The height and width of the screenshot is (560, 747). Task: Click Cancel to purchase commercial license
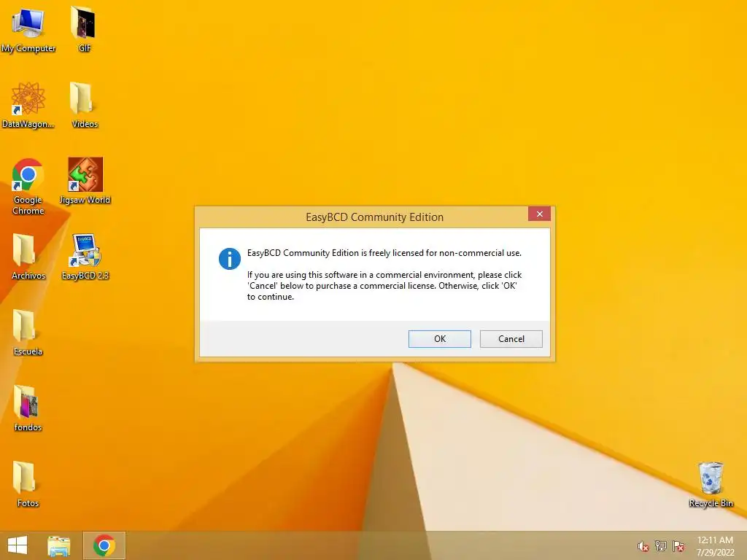[x=511, y=338]
